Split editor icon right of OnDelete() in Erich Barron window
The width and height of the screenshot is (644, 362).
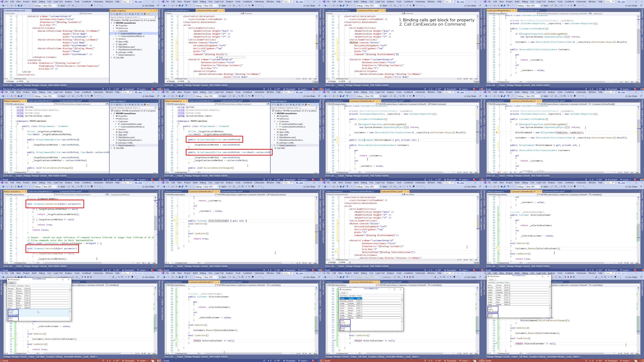[156, 288]
